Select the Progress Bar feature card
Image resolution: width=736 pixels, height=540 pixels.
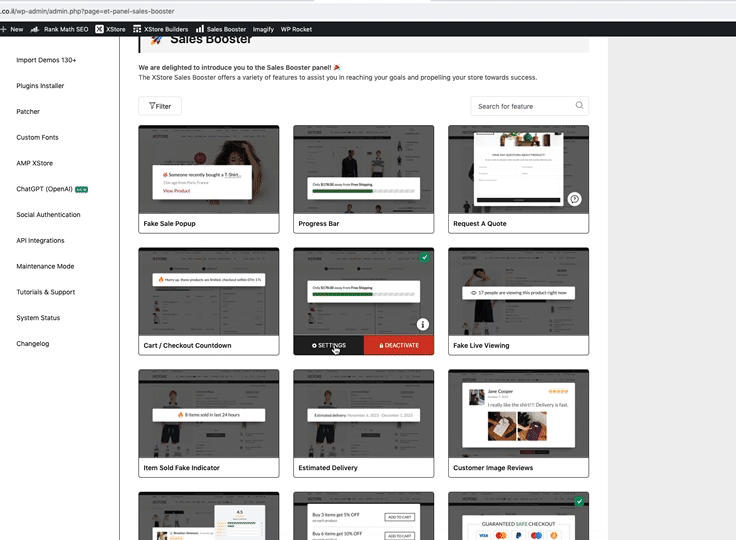tap(364, 179)
